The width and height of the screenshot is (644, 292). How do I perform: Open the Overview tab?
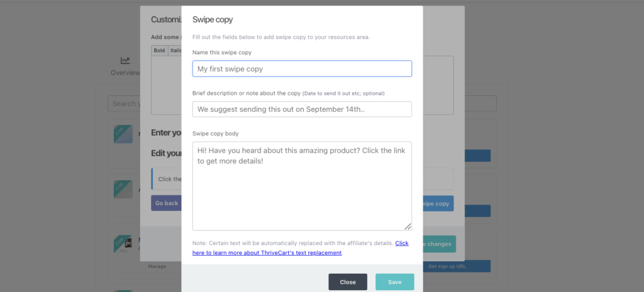[125, 72]
